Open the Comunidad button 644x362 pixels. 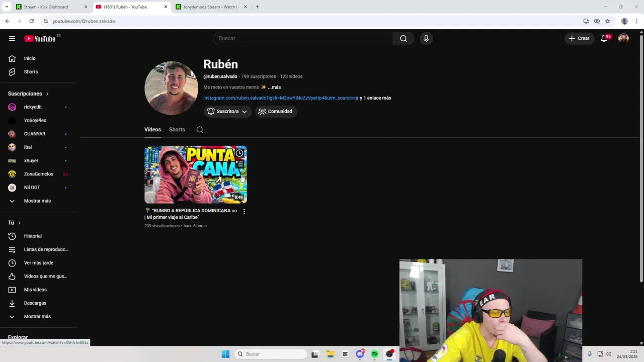point(276,112)
